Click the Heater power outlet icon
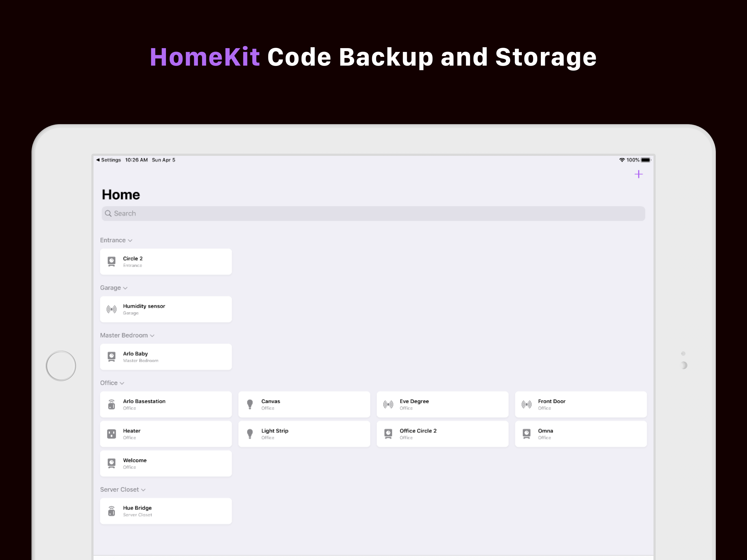The width and height of the screenshot is (747, 560). click(112, 434)
